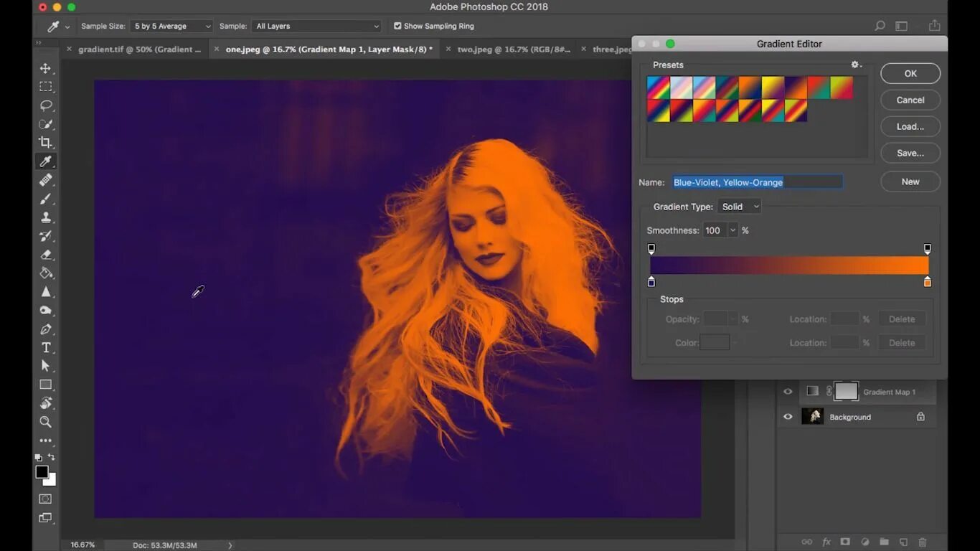Select the Horizontal Type tool

pyautogui.click(x=45, y=348)
